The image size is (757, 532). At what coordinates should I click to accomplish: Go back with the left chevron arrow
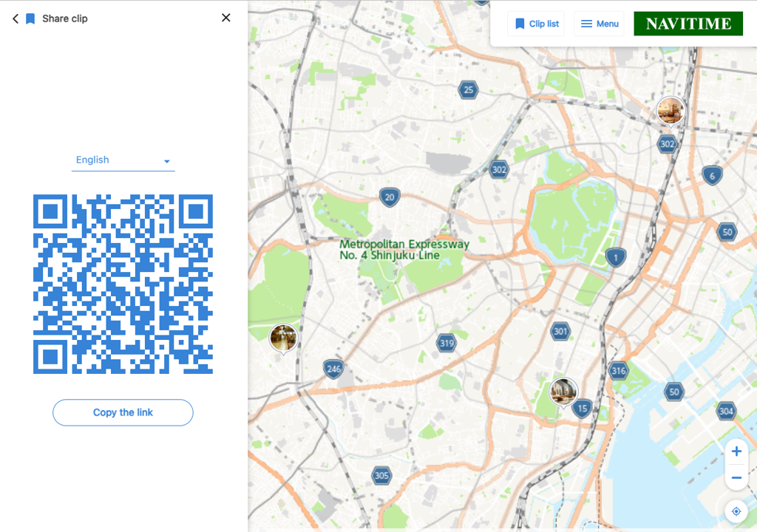click(x=16, y=18)
